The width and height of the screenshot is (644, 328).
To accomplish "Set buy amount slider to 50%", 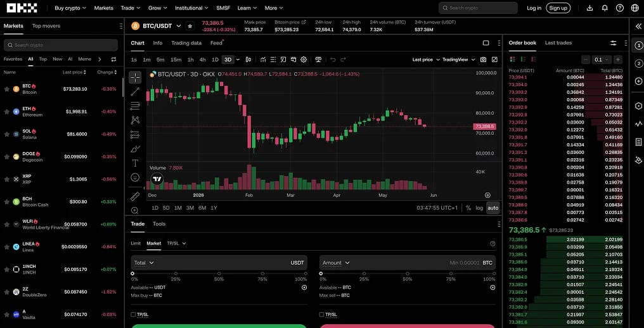I will pyautogui.click(x=219, y=274).
